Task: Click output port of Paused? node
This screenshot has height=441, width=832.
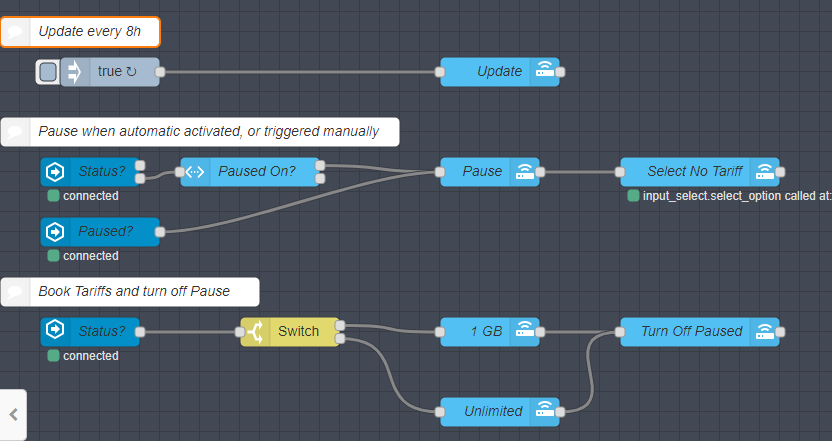Action: tap(160, 232)
